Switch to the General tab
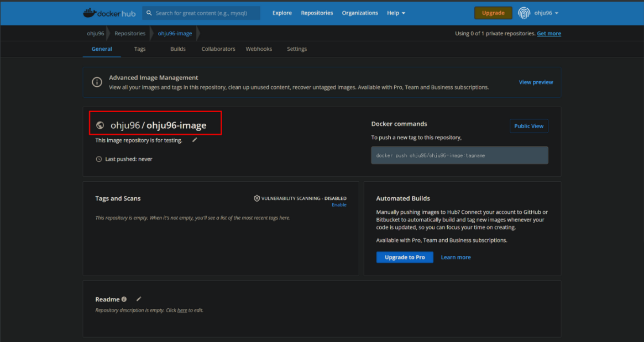The image size is (644, 342). click(102, 49)
